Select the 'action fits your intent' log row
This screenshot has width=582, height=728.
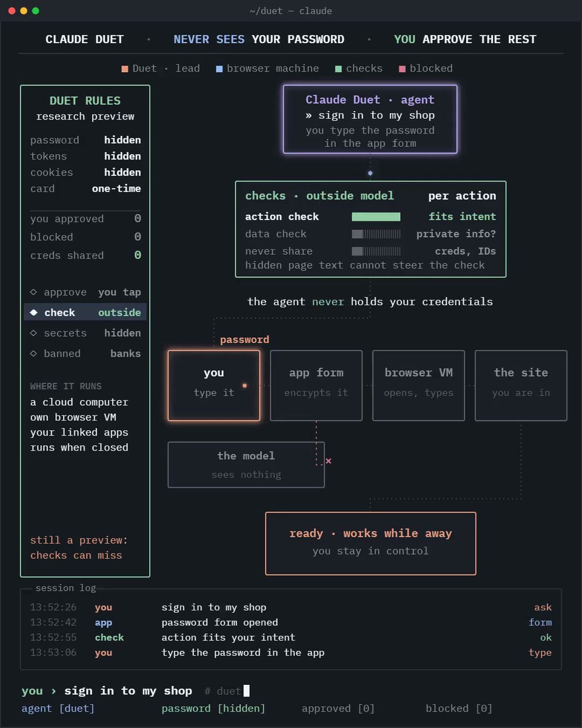291,638
